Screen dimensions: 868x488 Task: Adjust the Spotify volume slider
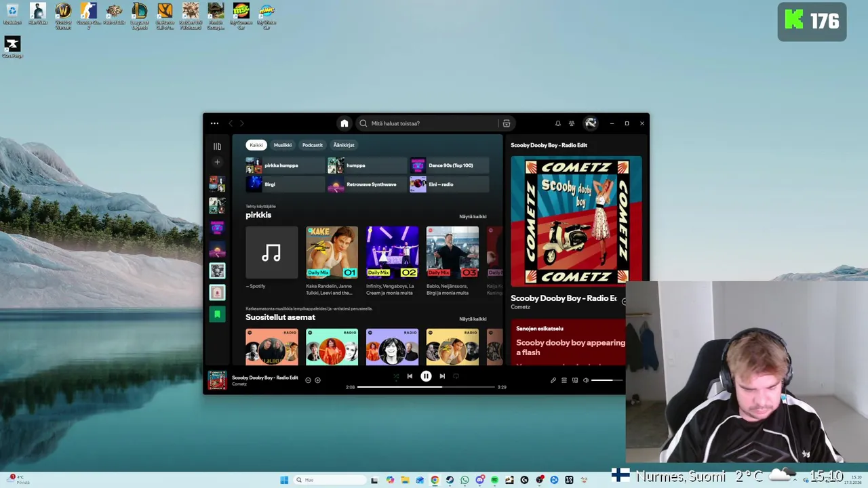click(607, 380)
